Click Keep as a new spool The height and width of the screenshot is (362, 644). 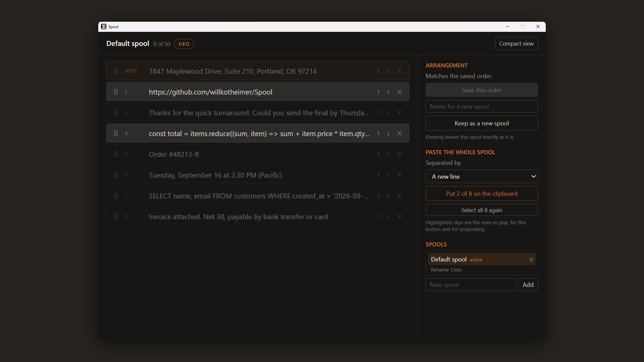[482, 123]
